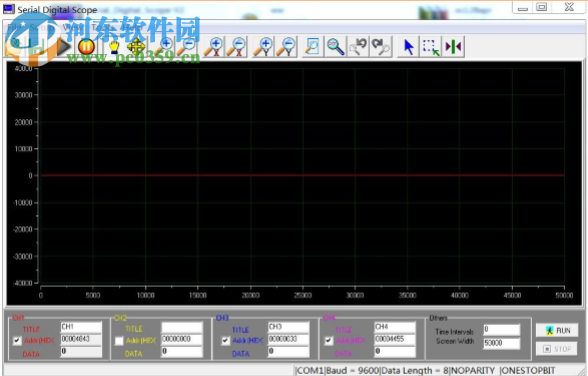Toggle the data cursor marker tool
Screen dimensions: 588x376
[x=453, y=47]
